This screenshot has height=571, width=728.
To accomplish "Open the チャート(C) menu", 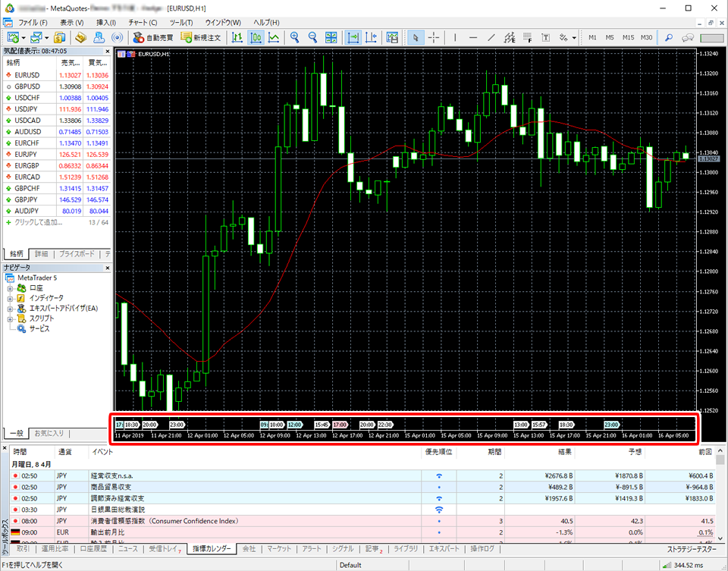I will click(x=143, y=22).
